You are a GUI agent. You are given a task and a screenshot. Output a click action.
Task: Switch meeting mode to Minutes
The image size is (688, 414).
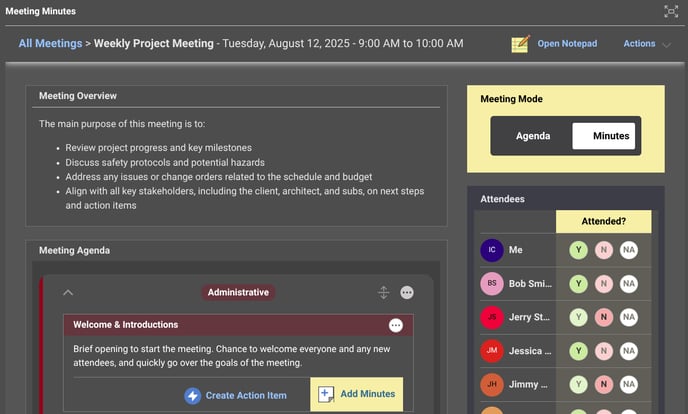pos(604,136)
